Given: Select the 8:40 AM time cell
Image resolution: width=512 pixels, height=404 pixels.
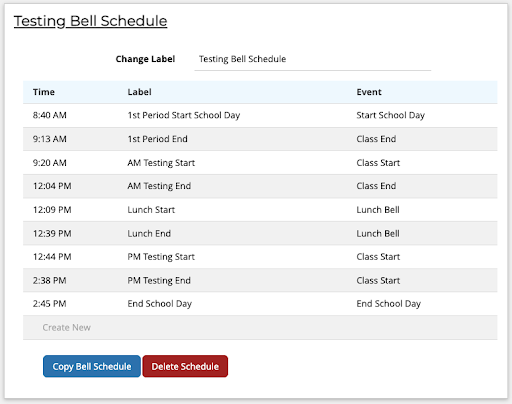Looking at the screenshot, I should tap(50, 115).
